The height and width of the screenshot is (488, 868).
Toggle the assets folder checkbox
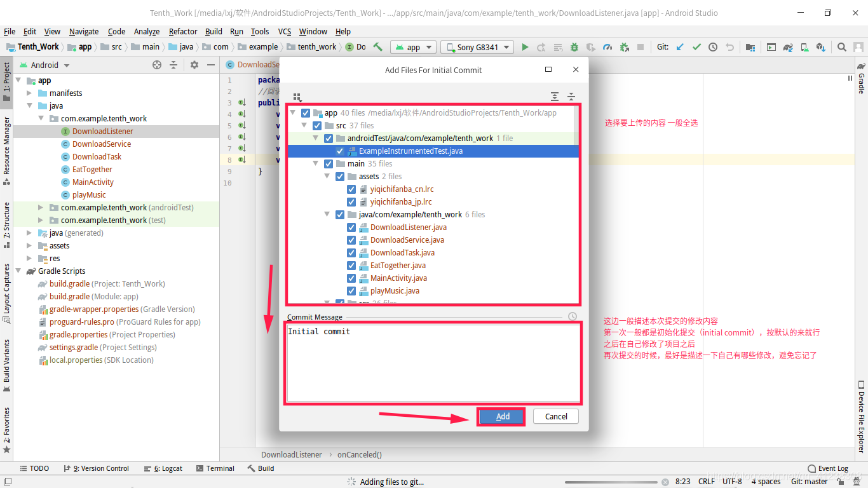pyautogui.click(x=340, y=177)
